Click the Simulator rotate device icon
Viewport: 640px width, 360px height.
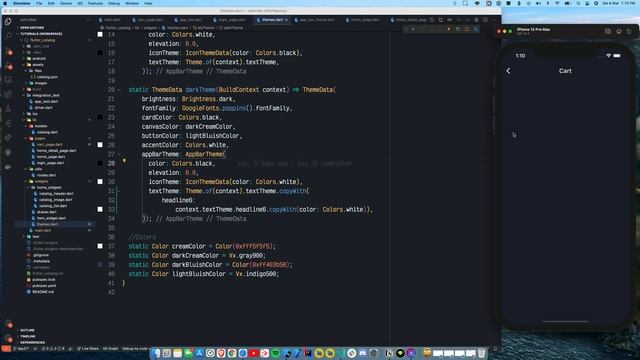pyautogui.click(x=629, y=31)
